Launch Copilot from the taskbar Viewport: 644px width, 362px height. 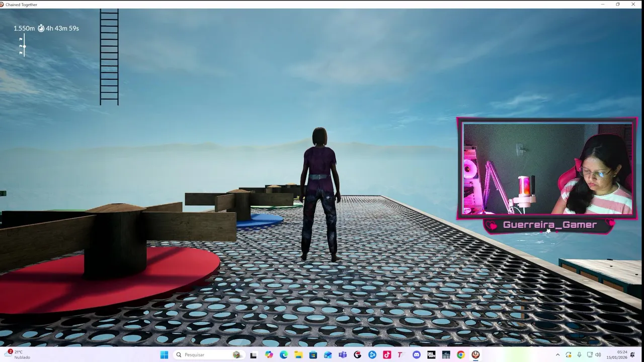click(269, 355)
